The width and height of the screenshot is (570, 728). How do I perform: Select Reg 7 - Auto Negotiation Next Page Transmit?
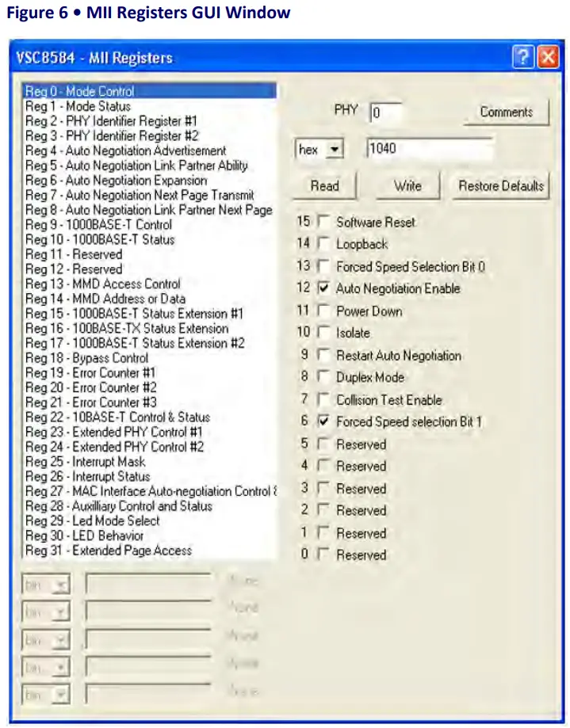[150, 195]
